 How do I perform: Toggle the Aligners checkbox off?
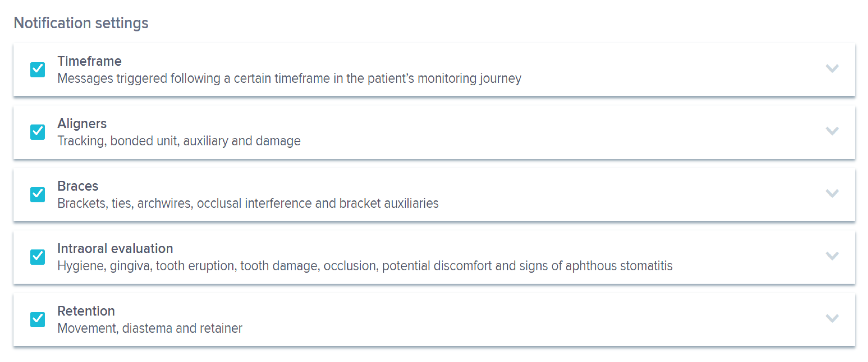tap(37, 132)
